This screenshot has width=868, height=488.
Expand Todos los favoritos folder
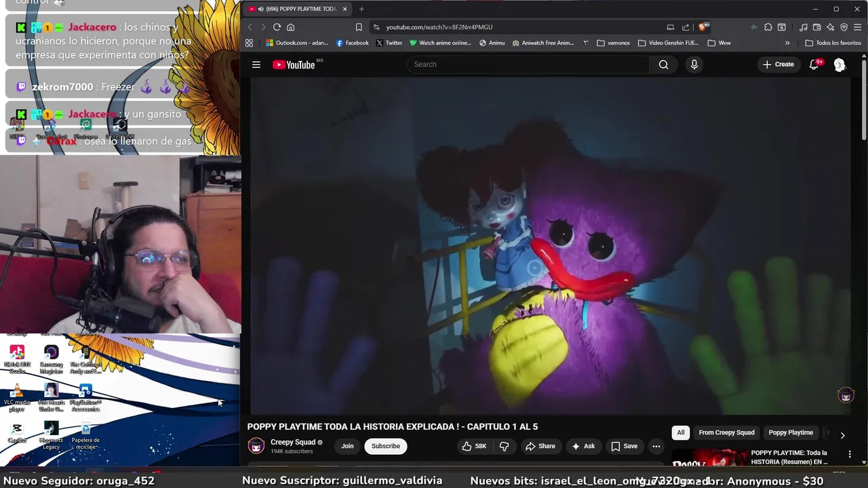(x=833, y=43)
